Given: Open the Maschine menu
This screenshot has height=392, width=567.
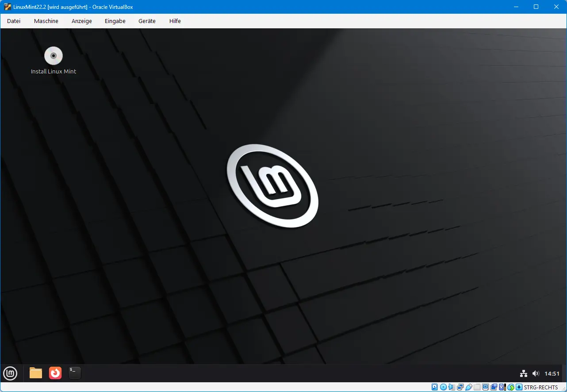Looking at the screenshot, I should [46, 21].
